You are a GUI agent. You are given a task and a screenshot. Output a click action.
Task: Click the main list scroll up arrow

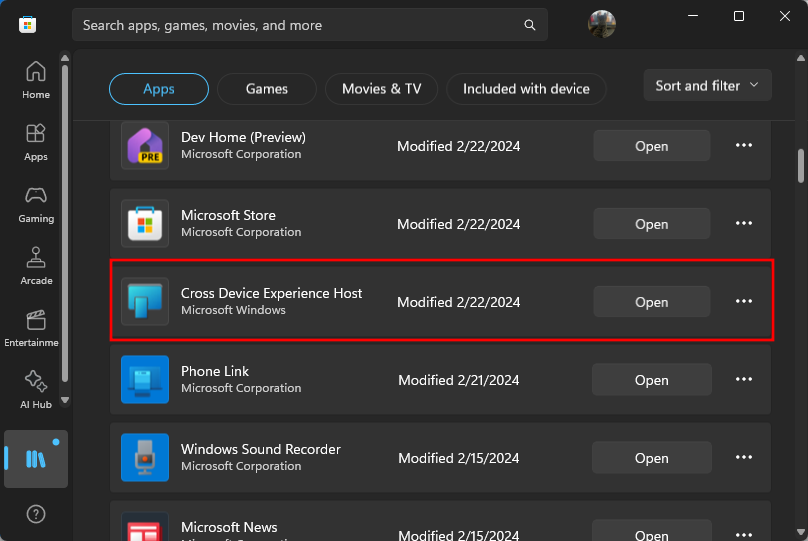(x=800, y=58)
